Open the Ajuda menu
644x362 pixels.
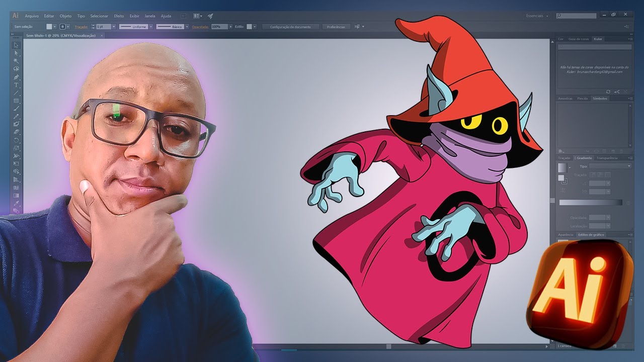166,16
